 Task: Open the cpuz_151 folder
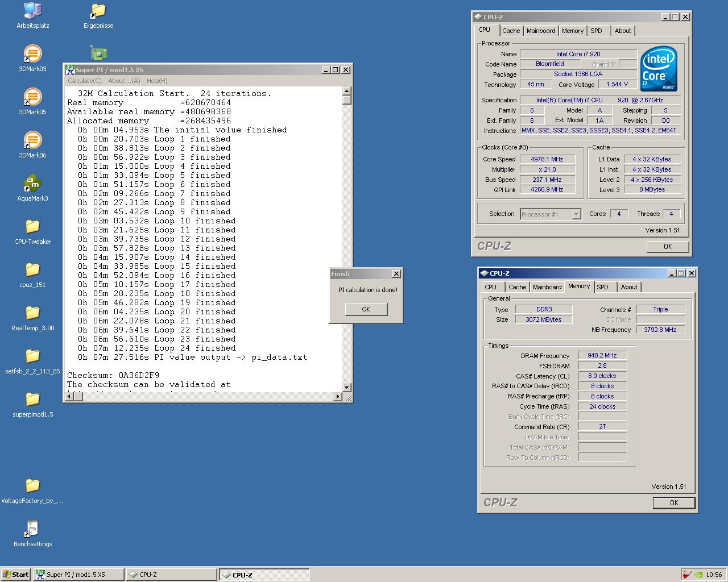coord(33,275)
